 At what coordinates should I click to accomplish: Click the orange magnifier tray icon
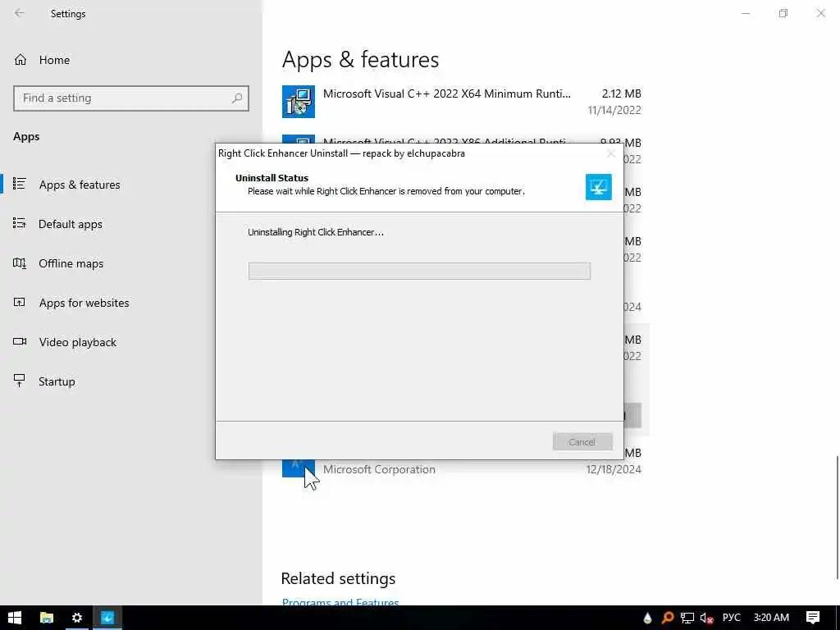668,618
